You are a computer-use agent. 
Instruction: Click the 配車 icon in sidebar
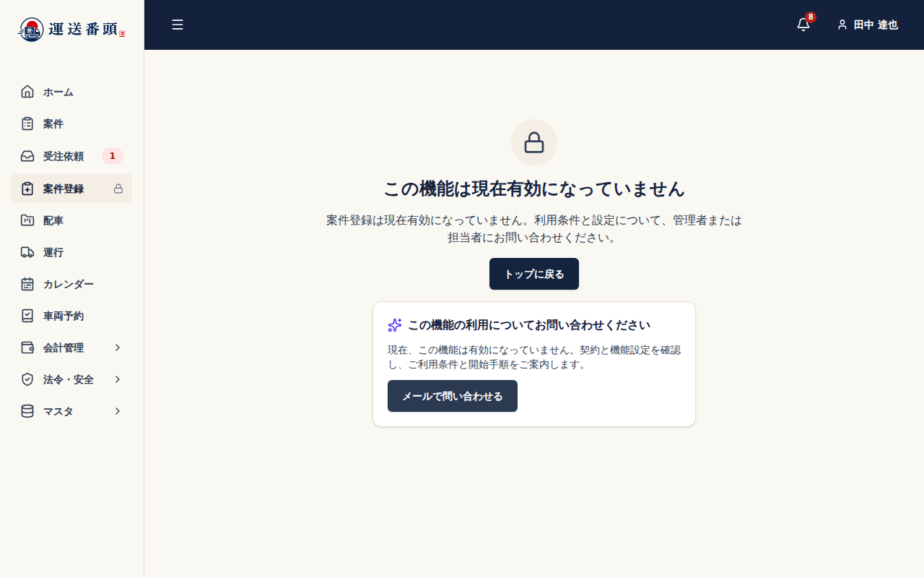27,220
